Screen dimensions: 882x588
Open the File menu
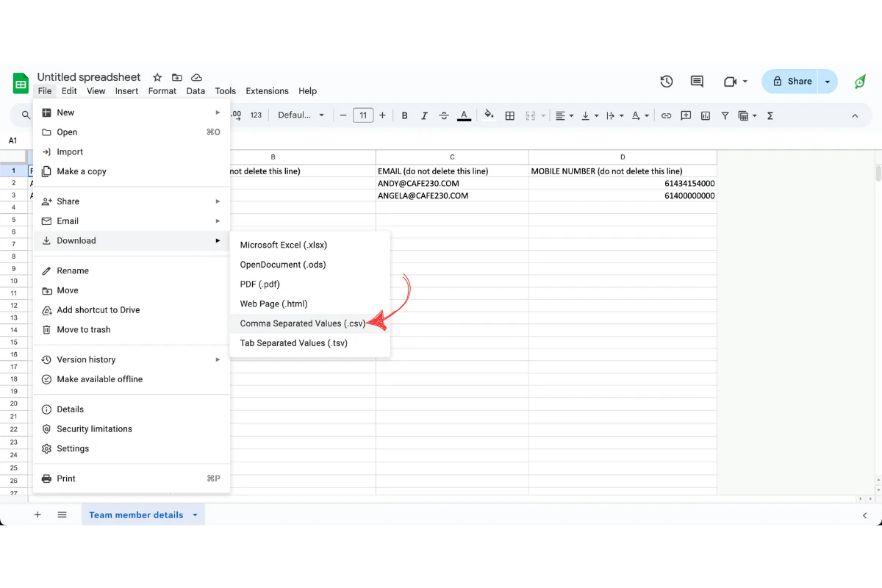coord(45,91)
